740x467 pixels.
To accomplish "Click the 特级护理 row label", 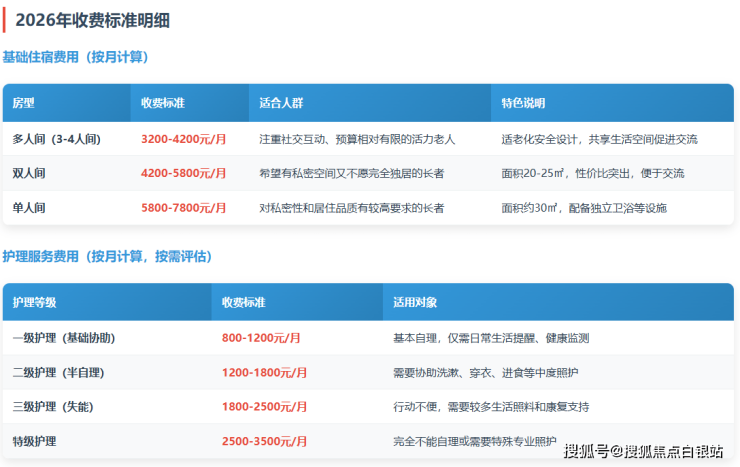I will click(x=34, y=441).
